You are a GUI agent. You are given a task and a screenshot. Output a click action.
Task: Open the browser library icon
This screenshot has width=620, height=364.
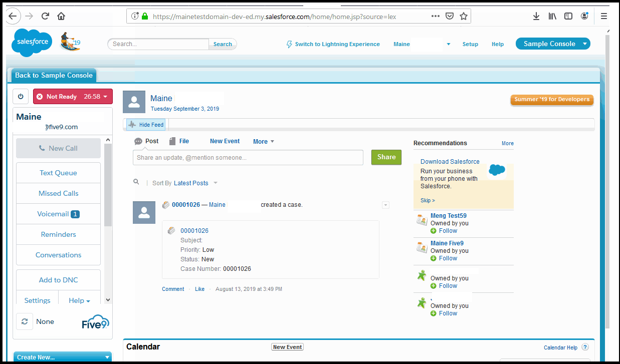(552, 16)
